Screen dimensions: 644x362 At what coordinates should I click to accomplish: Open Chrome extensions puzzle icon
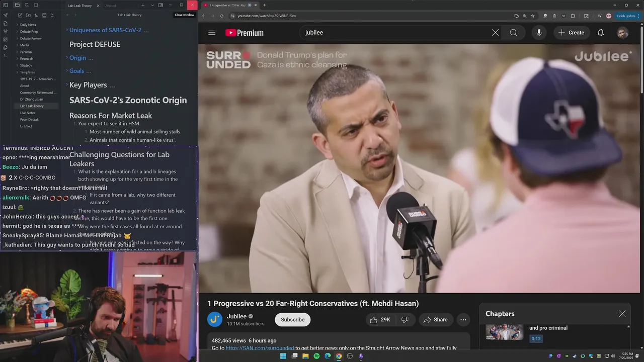point(573,16)
